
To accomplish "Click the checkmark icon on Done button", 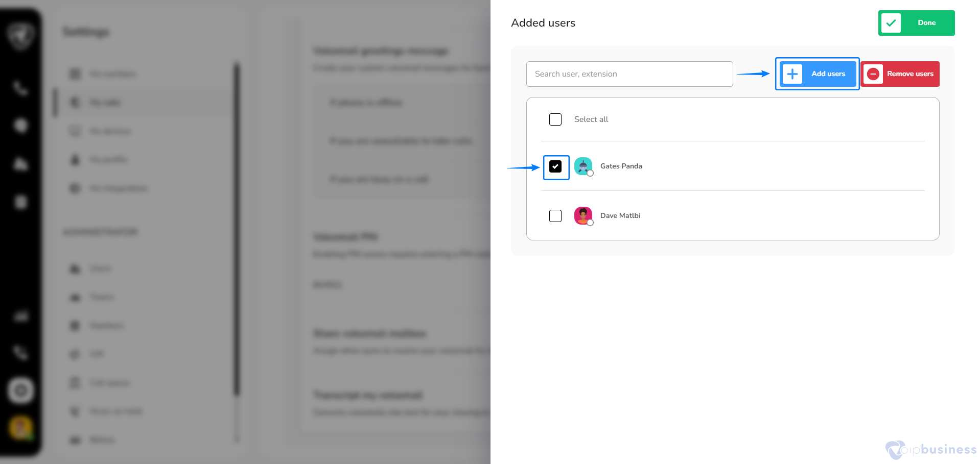I will coord(891,23).
